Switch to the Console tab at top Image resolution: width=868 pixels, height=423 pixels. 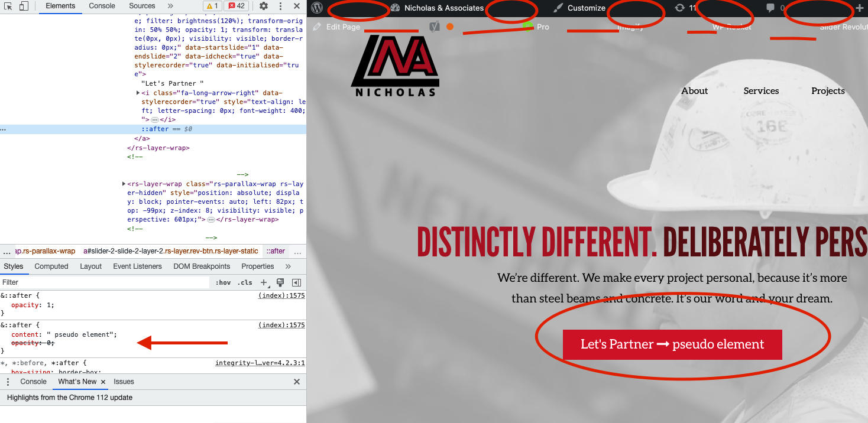click(102, 6)
